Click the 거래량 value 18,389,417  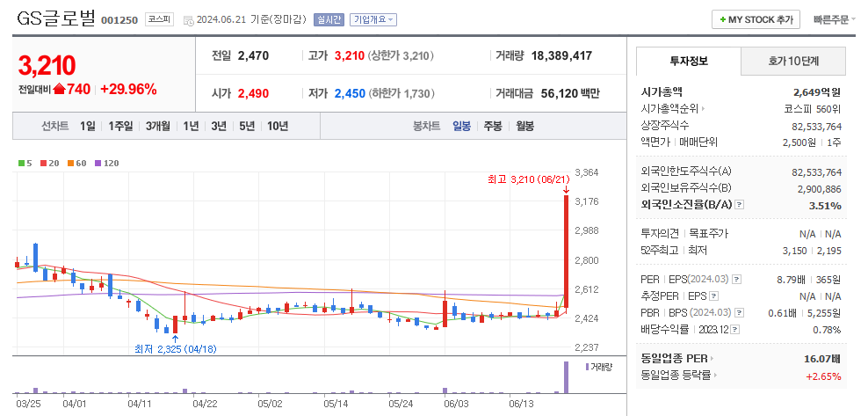click(x=561, y=55)
